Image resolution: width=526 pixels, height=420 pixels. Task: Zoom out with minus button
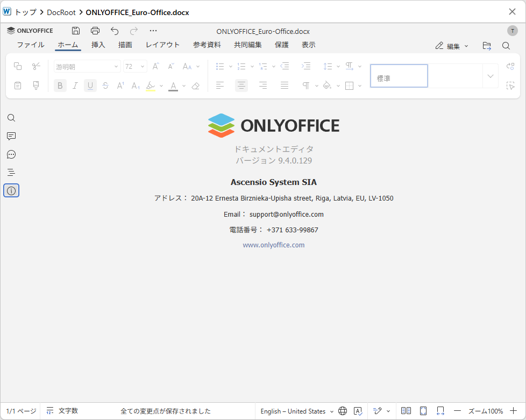pyautogui.click(x=457, y=411)
